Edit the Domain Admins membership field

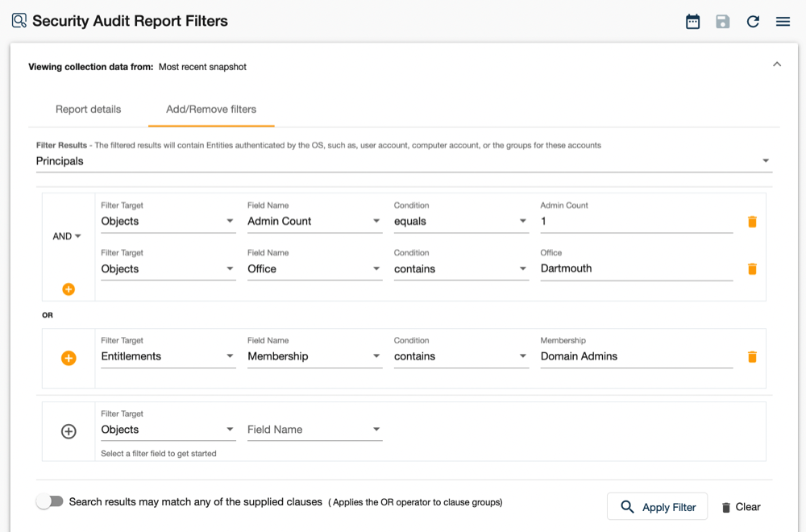(x=637, y=356)
